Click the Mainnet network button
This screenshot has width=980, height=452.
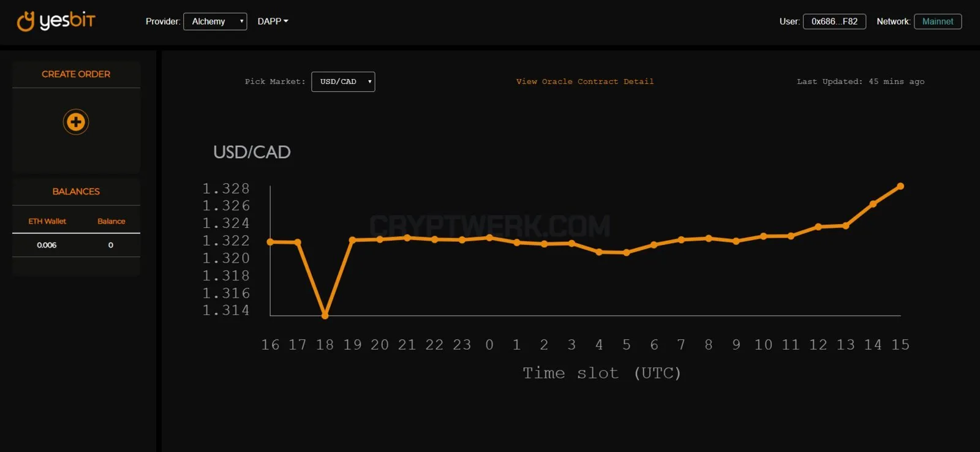[x=938, y=21]
